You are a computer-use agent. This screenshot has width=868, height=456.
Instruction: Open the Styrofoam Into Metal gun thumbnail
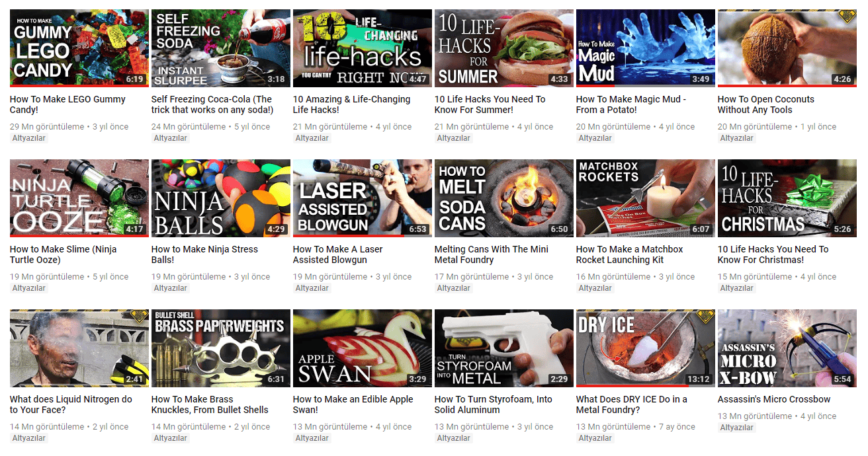tap(504, 348)
